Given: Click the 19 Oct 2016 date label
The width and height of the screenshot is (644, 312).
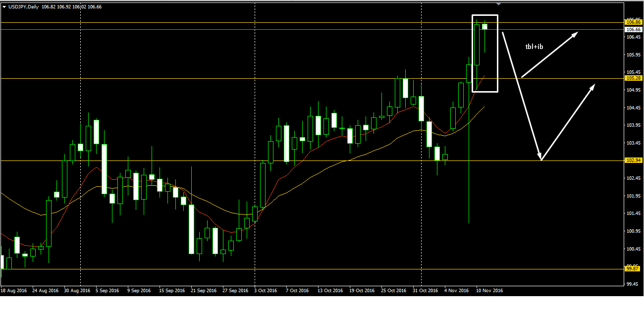Looking at the screenshot, I should pyautogui.click(x=362, y=291).
